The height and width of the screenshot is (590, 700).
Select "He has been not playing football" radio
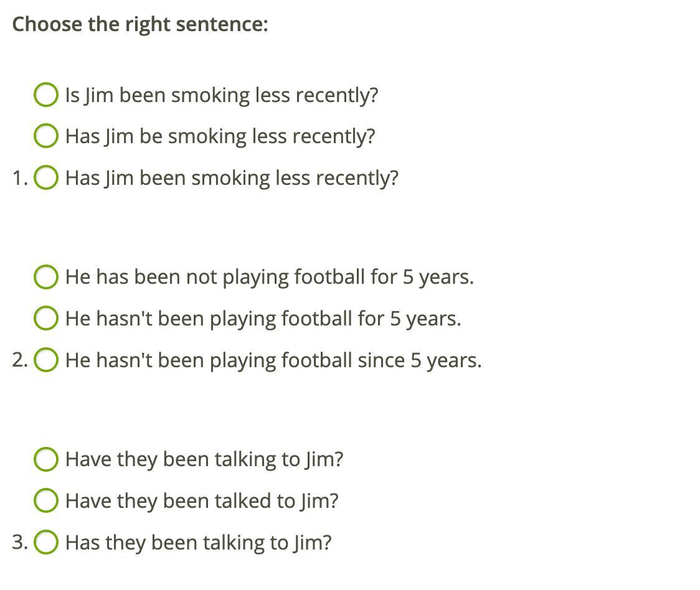(46, 277)
